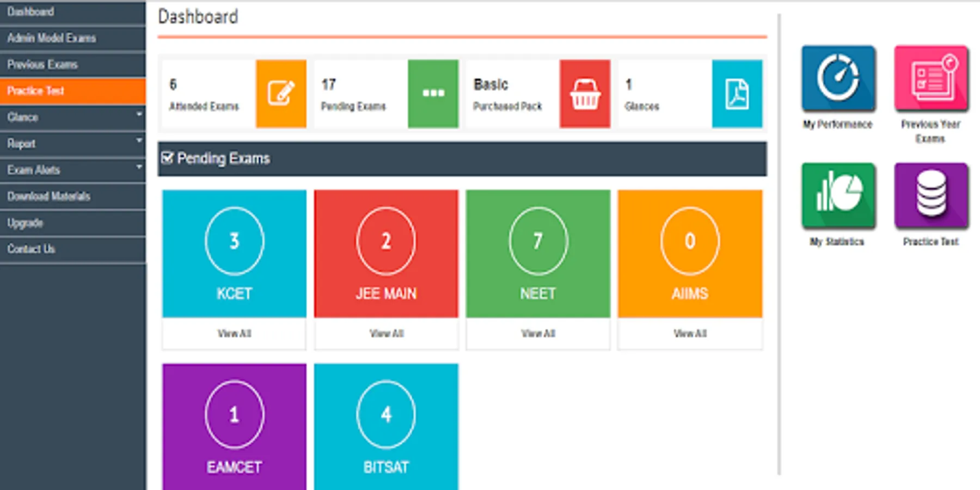Click the Previous Year Exams label
The image size is (980, 490).
click(930, 131)
